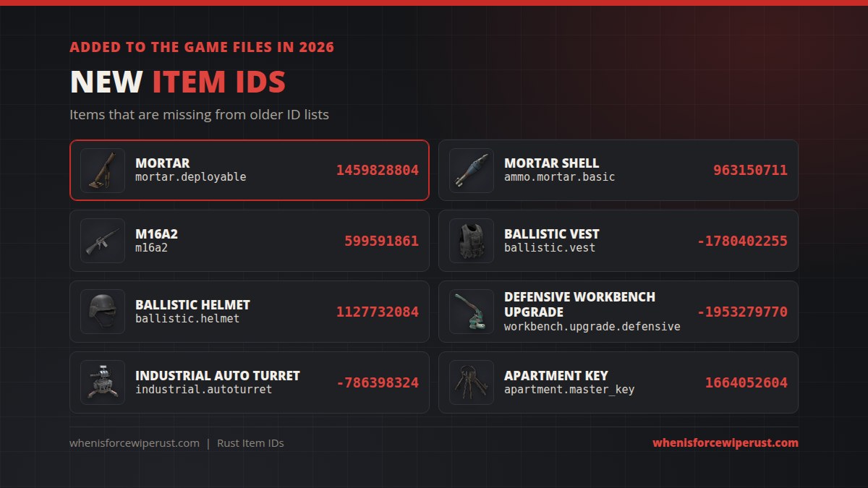Click the shortname apartment.master_key
The height and width of the screenshot is (488, 868).
(x=569, y=390)
